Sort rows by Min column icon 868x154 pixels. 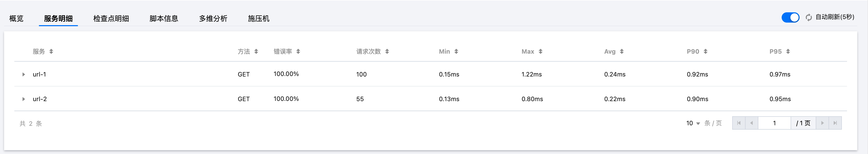tap(456, 51)
